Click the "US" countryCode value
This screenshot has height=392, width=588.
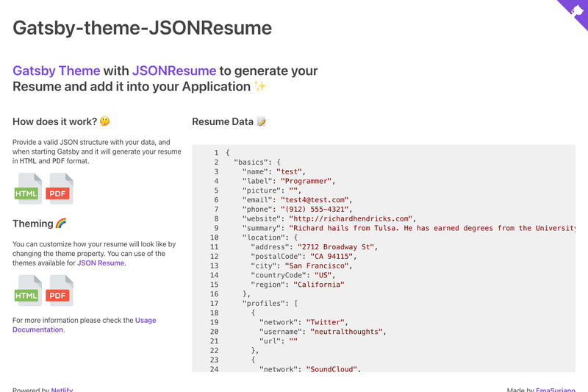coord(323,275)
